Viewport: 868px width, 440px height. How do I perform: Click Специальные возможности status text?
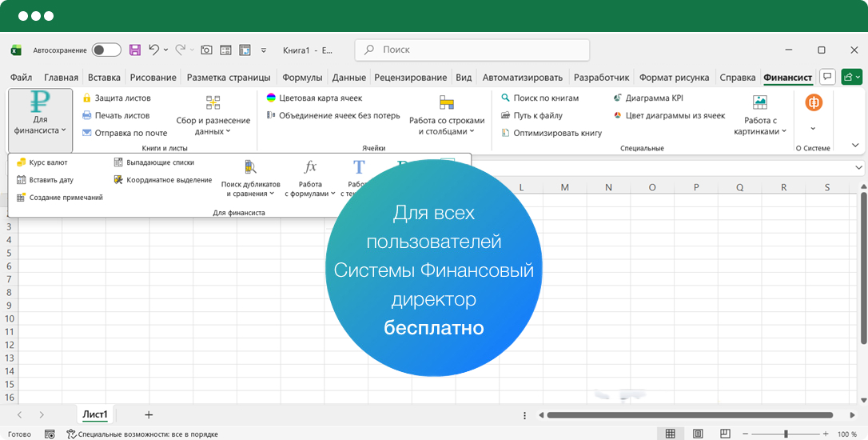pyautogui.click(x=148, y=434)
